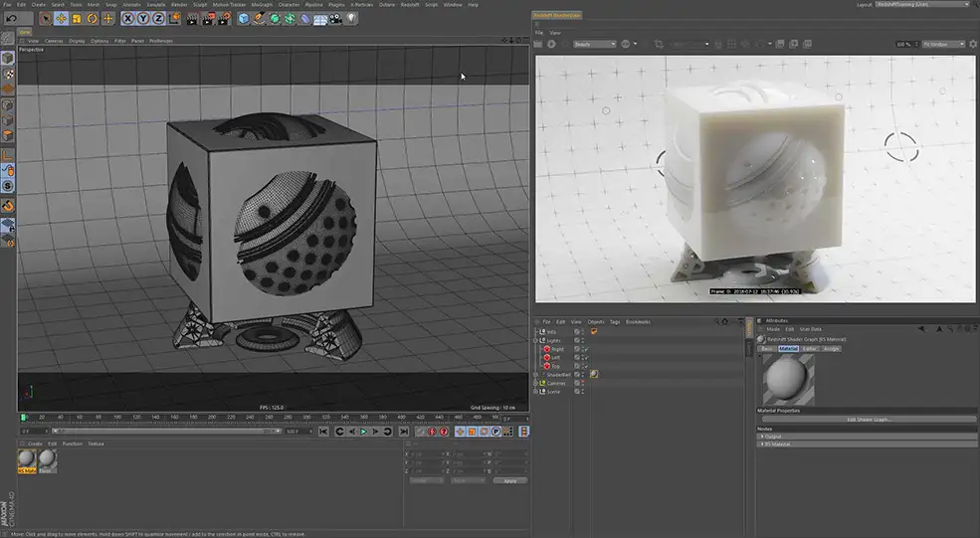Open the MoGraph menu
Screen dimensions: 980x538
tap(262, 4)
